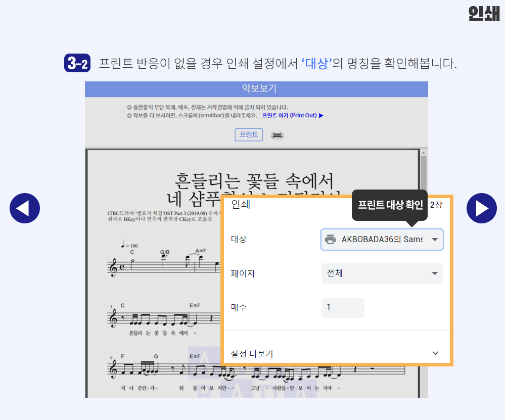Click the score viewer scrollbar thumb
This screenshot has width=505, height=420.
point(424,174)
